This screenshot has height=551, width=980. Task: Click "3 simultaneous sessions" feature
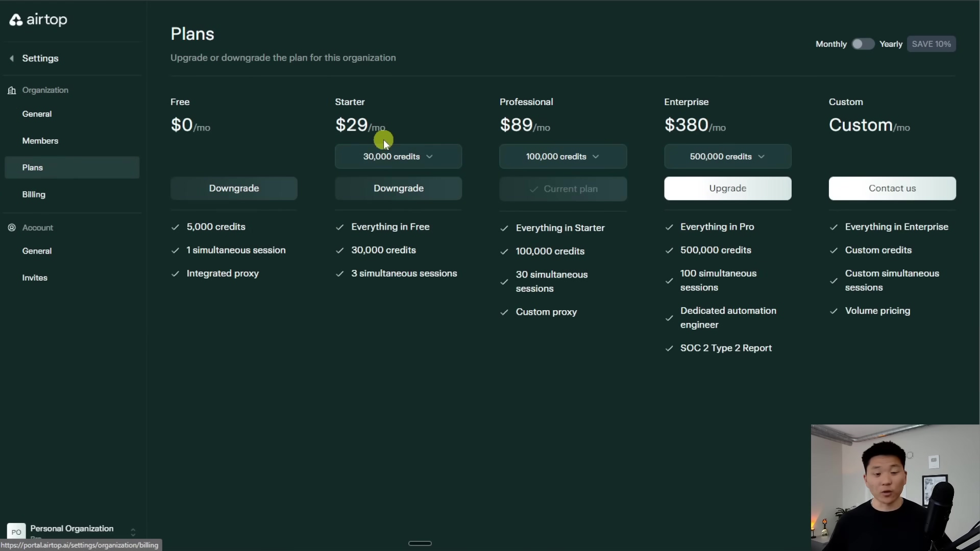coord(404,273)
